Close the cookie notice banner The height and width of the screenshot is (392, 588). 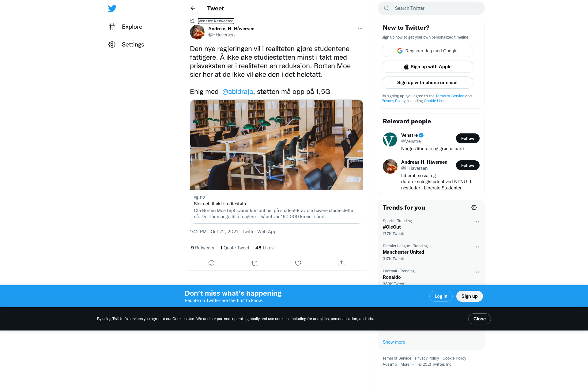[x=480, y=319]
